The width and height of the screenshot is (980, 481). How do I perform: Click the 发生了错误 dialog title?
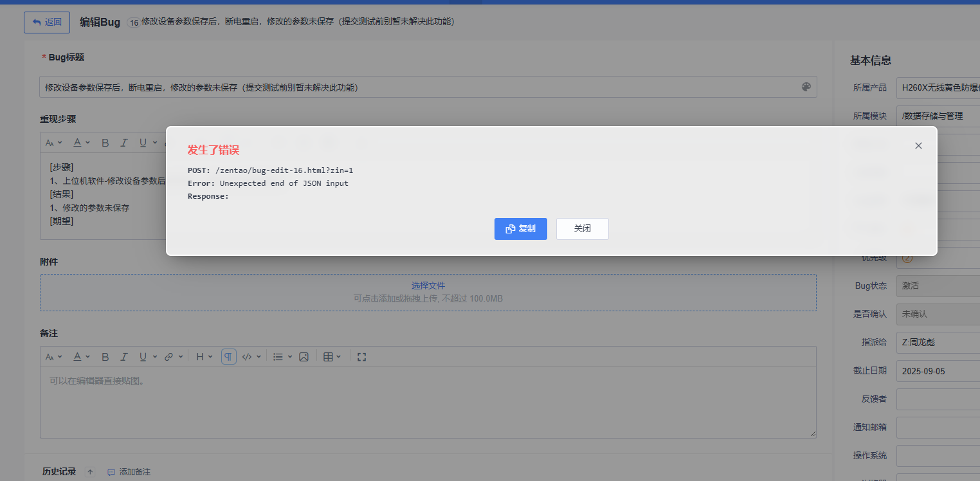click(213, 150)
